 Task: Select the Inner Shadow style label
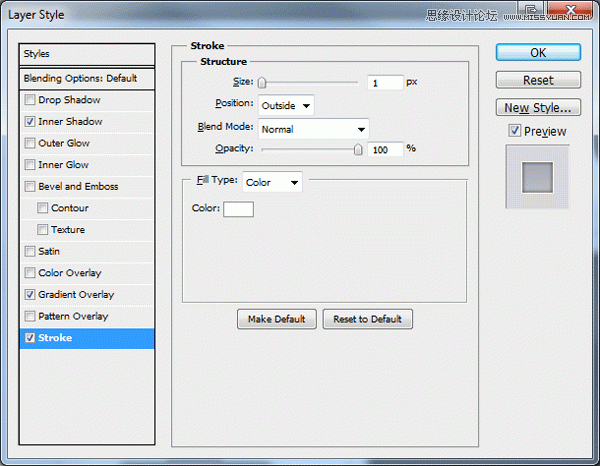70,122
